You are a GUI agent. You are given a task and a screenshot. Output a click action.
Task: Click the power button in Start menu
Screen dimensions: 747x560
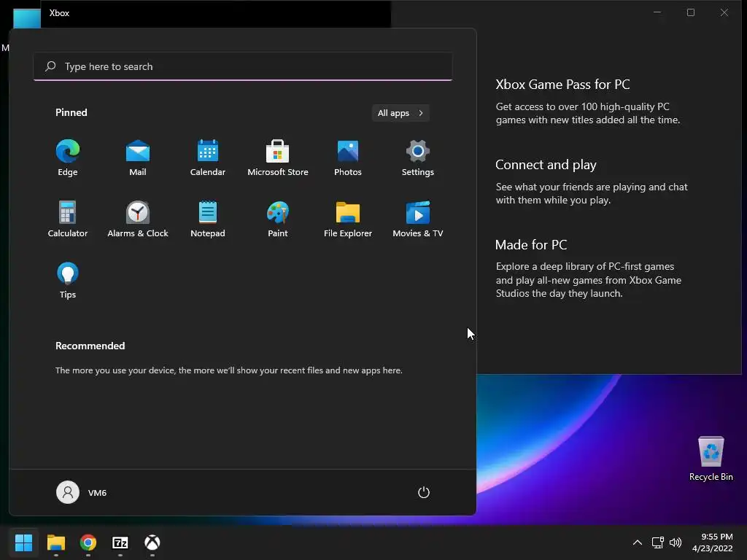click(424, 492)
